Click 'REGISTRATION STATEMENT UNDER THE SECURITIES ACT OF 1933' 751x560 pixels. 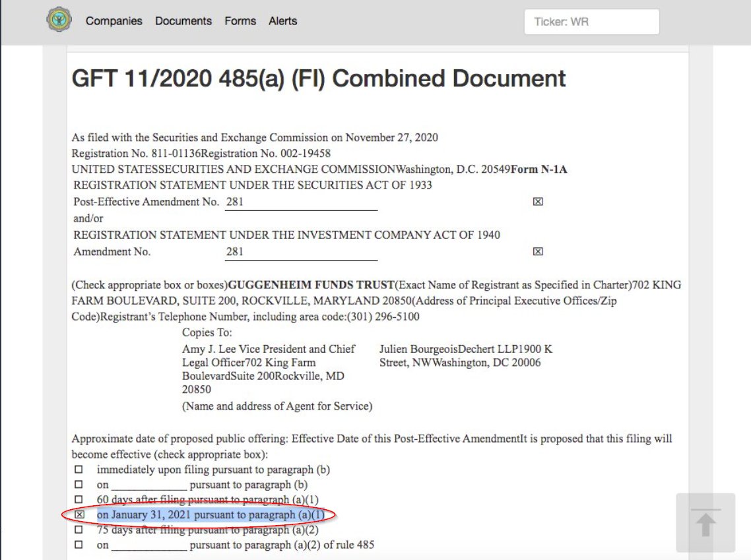253,185
